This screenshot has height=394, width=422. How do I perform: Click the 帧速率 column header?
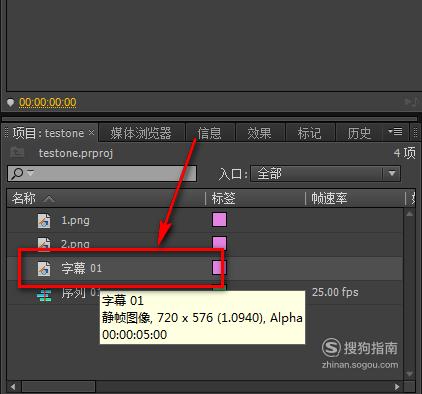(x=329, y=198)
